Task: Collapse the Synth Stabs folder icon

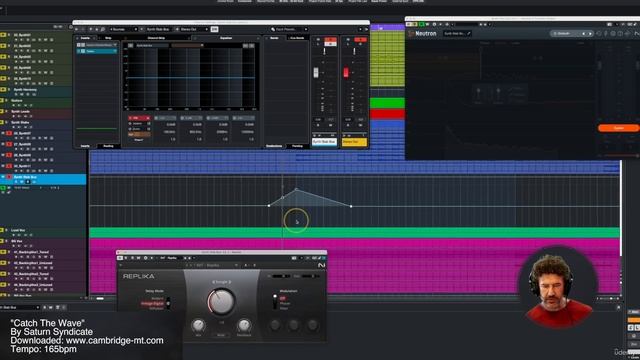Action: [x=7, y=122]
